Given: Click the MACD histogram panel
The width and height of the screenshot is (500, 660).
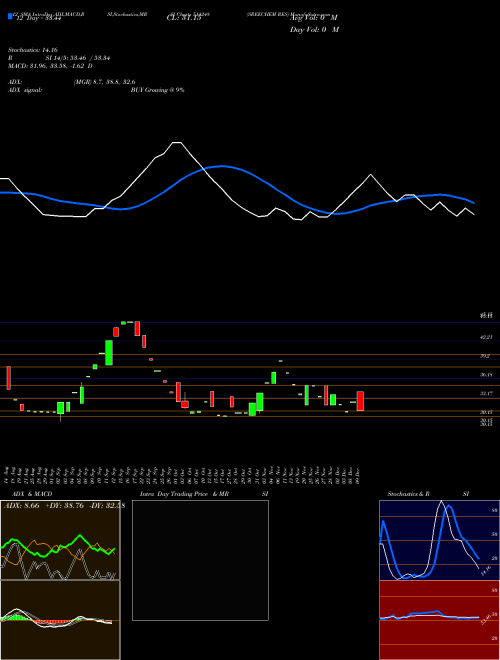Looking at the screenshot, I should 60,620.
